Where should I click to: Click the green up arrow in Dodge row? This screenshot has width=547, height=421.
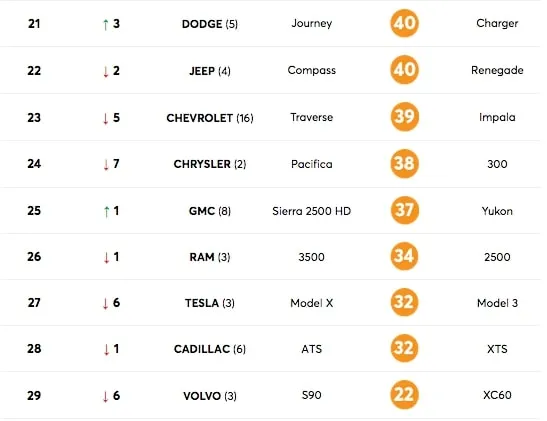(x=106, y=24)
